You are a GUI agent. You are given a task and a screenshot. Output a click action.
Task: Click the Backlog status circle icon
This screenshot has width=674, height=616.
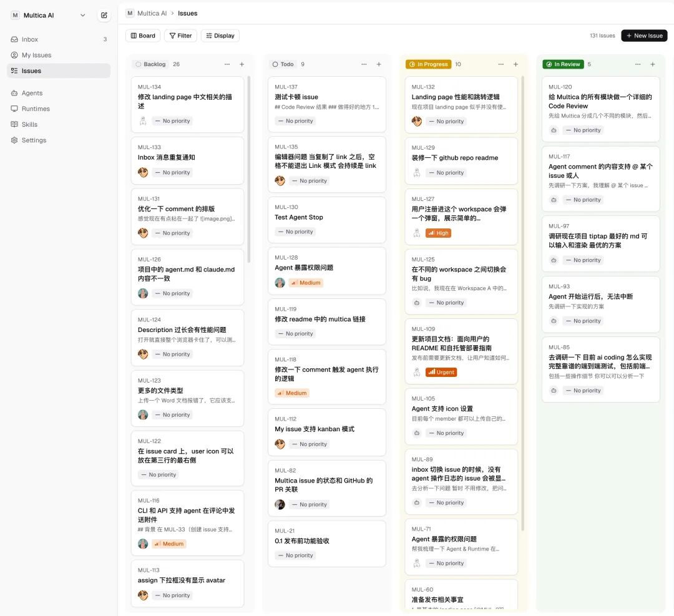coord(138,64)
